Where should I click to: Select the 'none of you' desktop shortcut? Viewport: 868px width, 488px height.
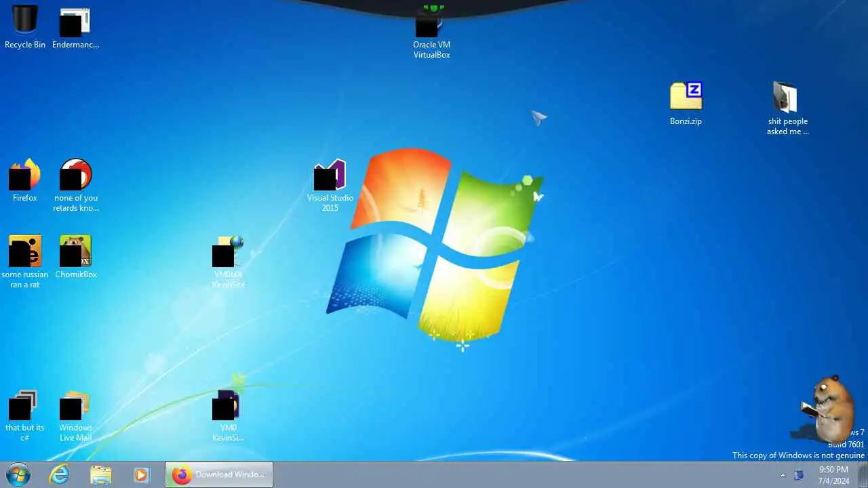(76, 185)
